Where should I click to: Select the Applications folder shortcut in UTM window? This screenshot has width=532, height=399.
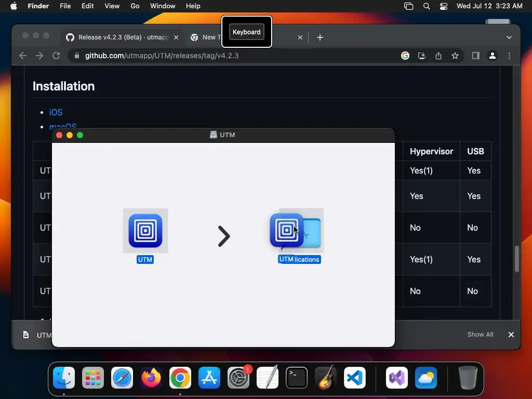312,233
